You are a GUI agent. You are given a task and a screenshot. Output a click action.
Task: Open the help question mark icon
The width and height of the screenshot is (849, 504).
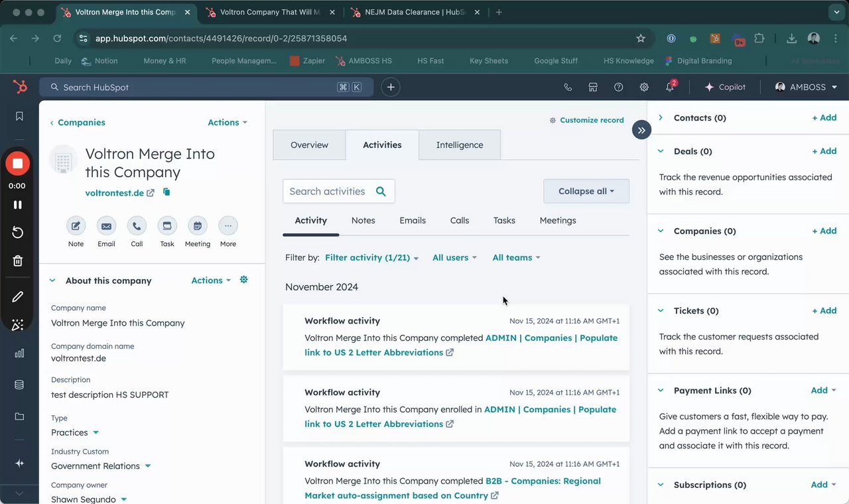(618, 87)
